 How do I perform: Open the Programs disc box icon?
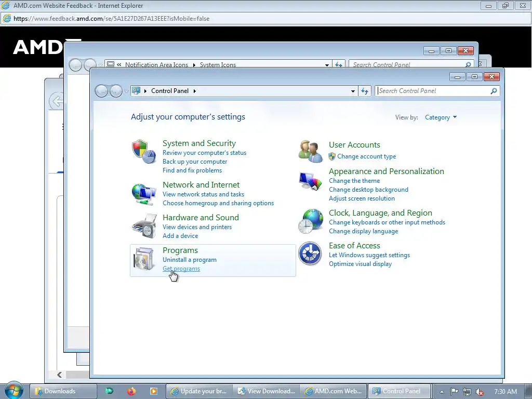pyautogui.click(x=143, y=259)
